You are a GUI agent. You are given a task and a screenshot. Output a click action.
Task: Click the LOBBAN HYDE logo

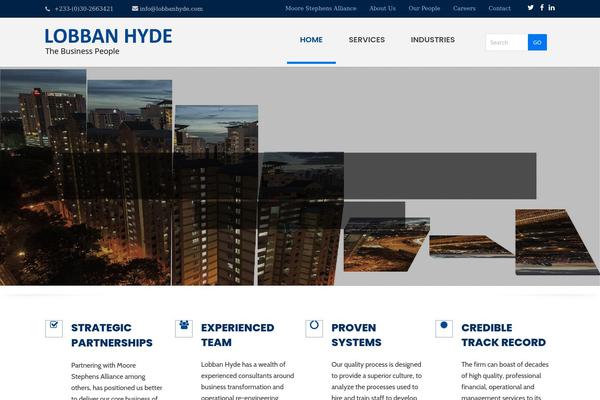[x=108, y=36]
